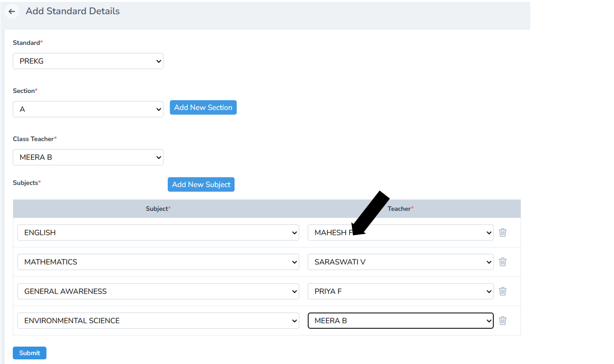The height and width of the screenshot is (364, 614).
Task: Remove the GENERAL AWARENESS row via trash icon
Action: pos(503,291)
